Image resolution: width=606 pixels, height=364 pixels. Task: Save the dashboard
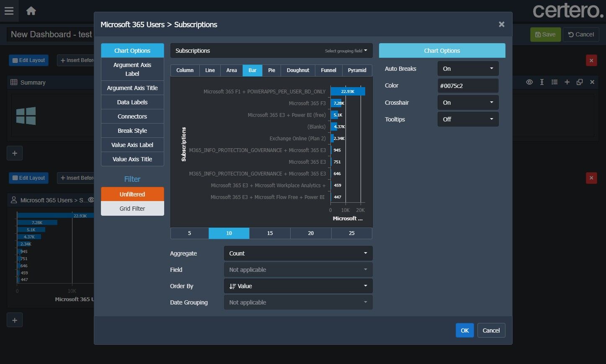(x=545, y=34)
